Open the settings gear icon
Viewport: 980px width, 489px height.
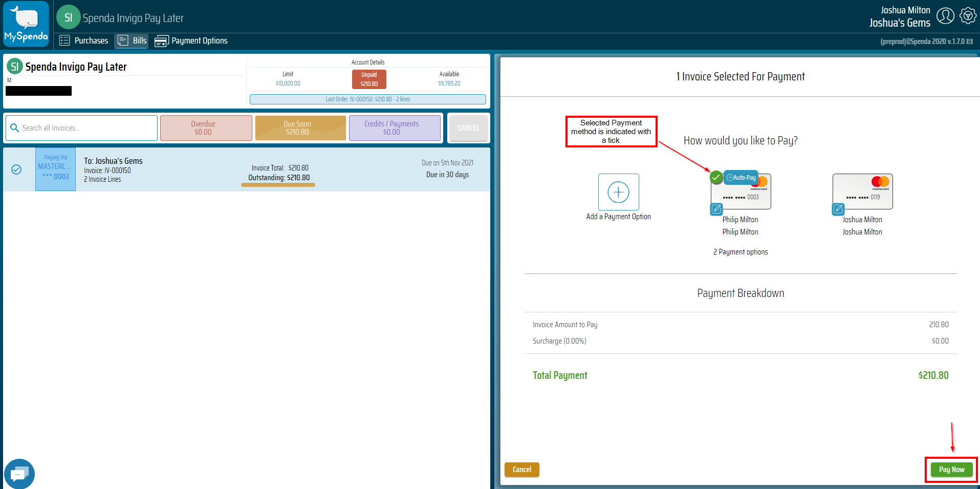(x=968, y=16)
